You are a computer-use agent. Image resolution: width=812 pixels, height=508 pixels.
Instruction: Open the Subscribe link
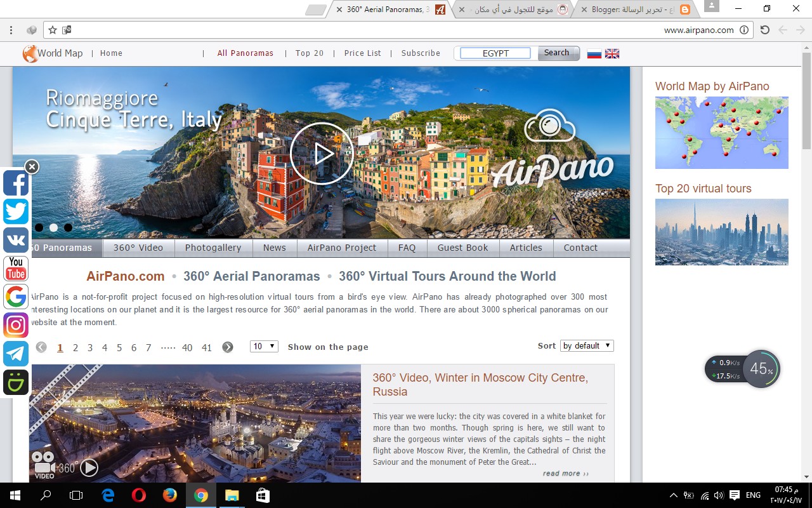[421, 53]
